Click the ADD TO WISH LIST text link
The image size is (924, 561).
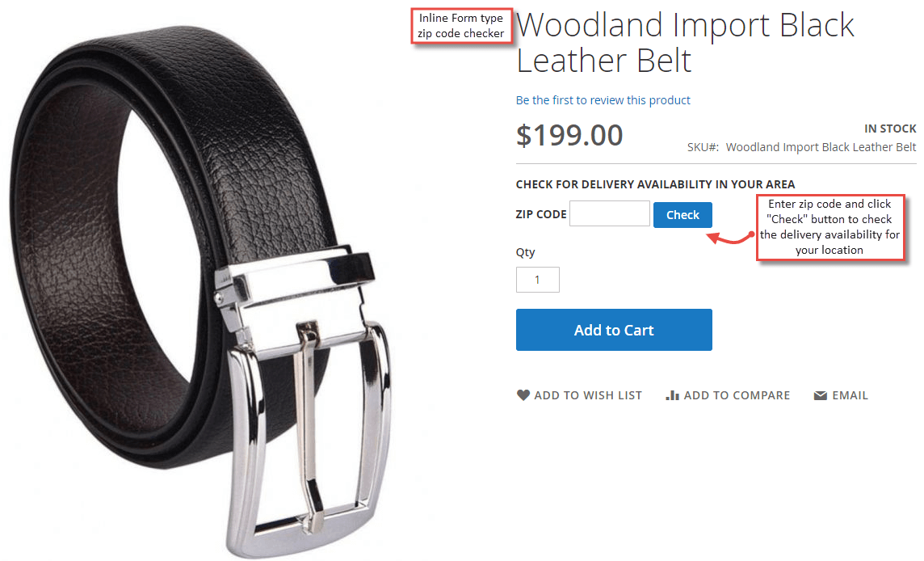coord(588,395)
